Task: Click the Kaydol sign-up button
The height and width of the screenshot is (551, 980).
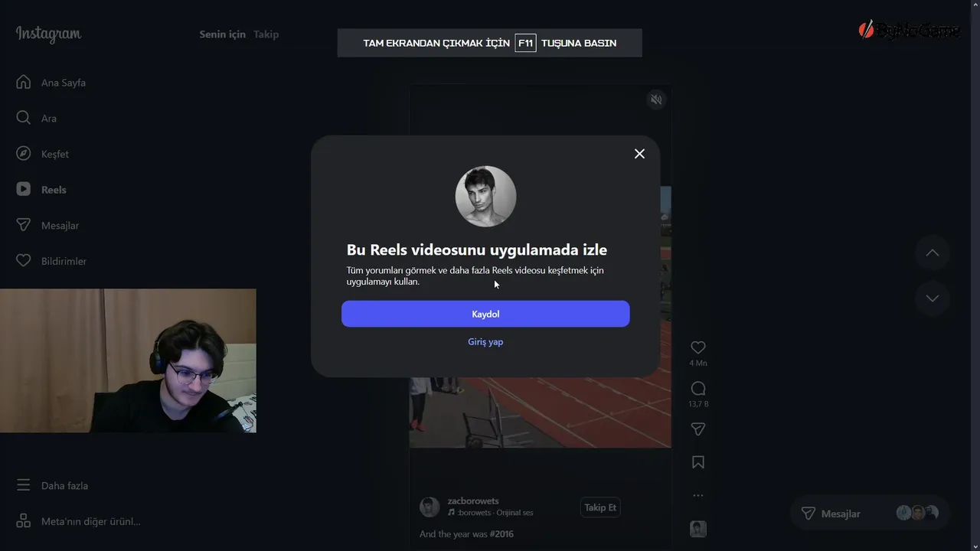Action: (485, 314)
